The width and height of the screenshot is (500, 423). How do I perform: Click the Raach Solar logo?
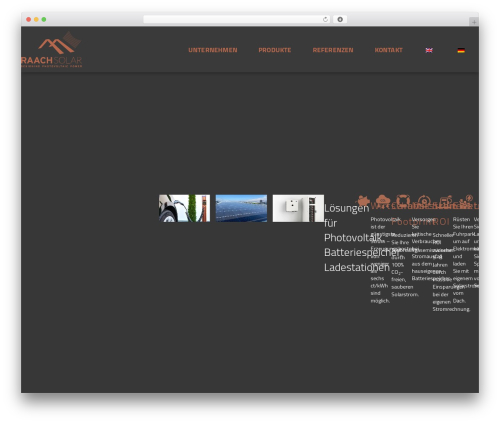(x=52, y=49)
